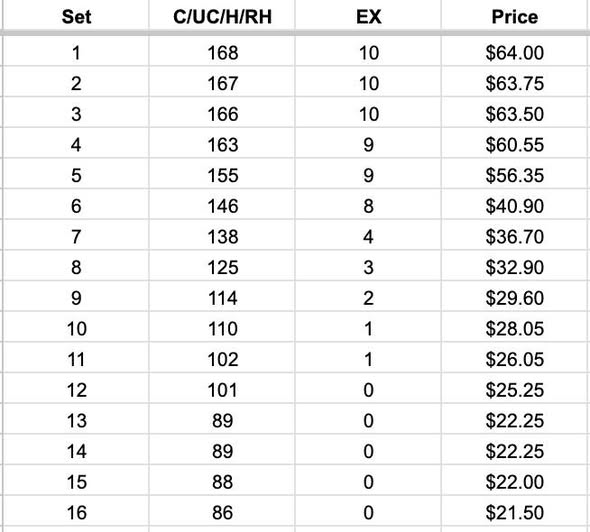590x532 pixels.
Task: Select the Price header cell
Action: (515, 17)
